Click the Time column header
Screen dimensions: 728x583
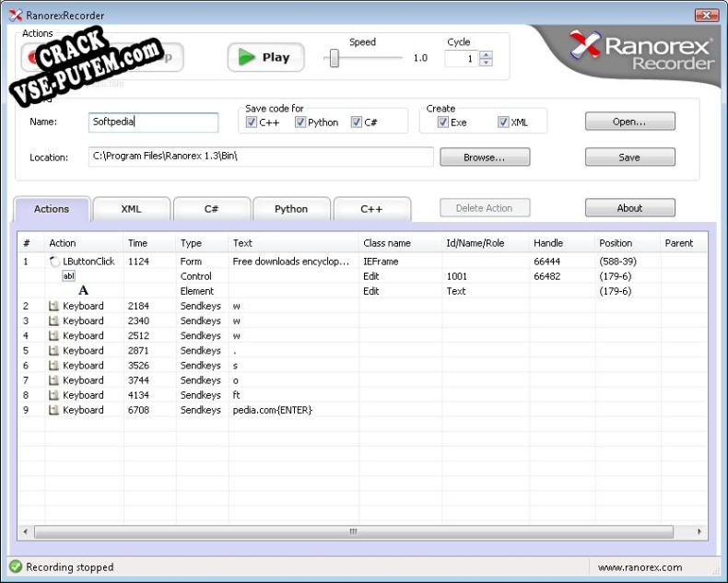149,243
